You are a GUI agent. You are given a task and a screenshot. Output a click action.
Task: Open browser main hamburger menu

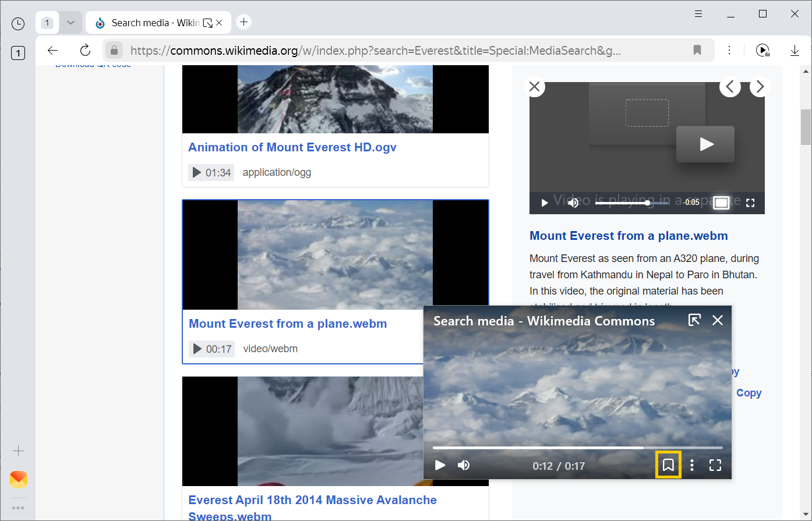[x=698, y=14]
